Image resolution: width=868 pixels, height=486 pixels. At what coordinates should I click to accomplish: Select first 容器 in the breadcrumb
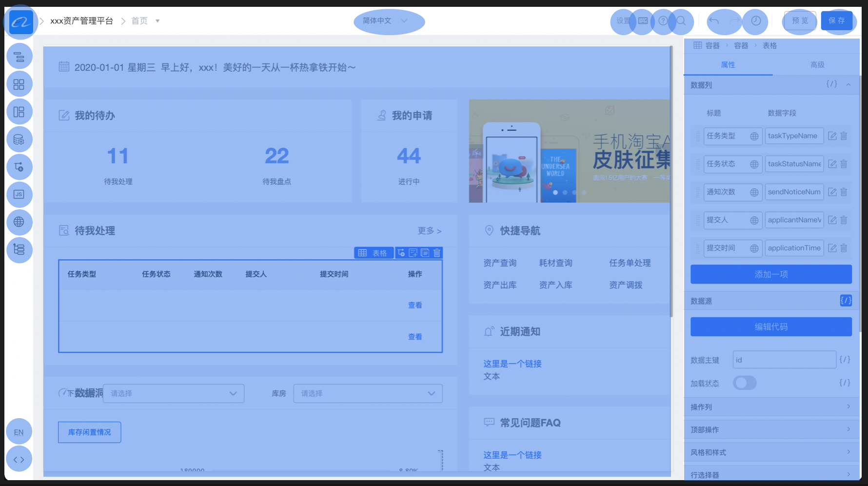(x=712, y=46)
